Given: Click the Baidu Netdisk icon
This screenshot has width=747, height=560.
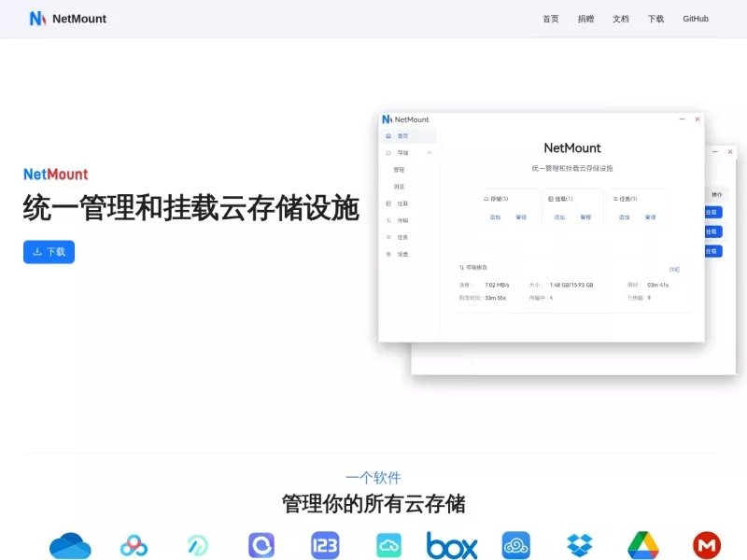Looking at the screenshot, I should point(134,546).
